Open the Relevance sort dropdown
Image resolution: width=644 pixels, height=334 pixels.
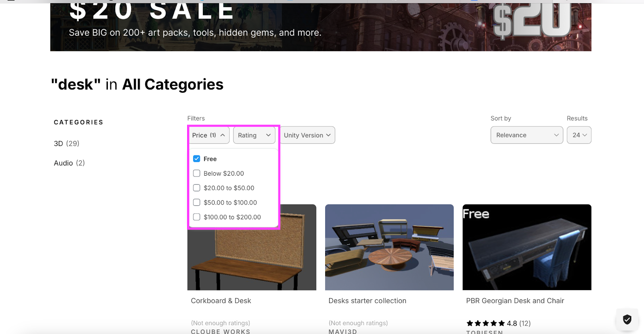pyautogui.click(x=526, y=135)
